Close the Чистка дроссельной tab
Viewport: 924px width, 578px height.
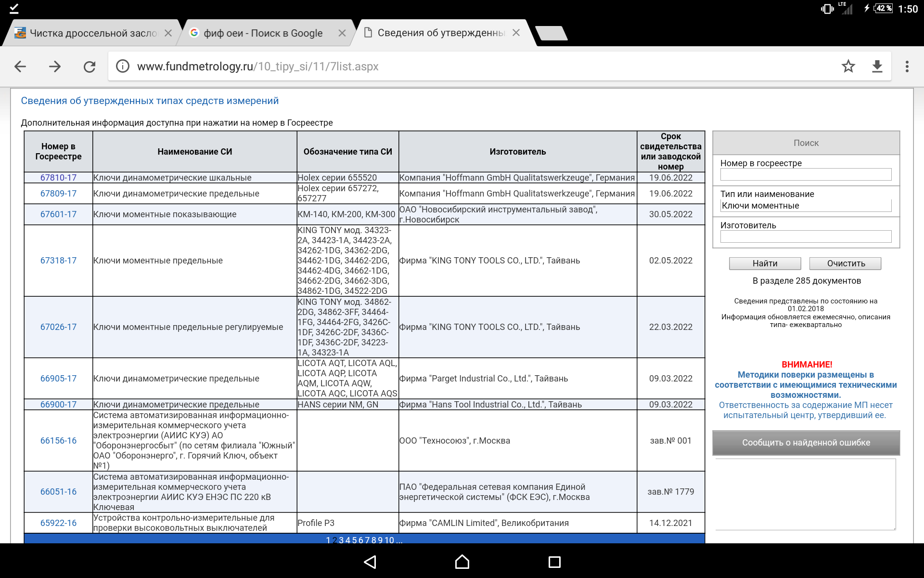pyautogui.click(x=168, y=33)
